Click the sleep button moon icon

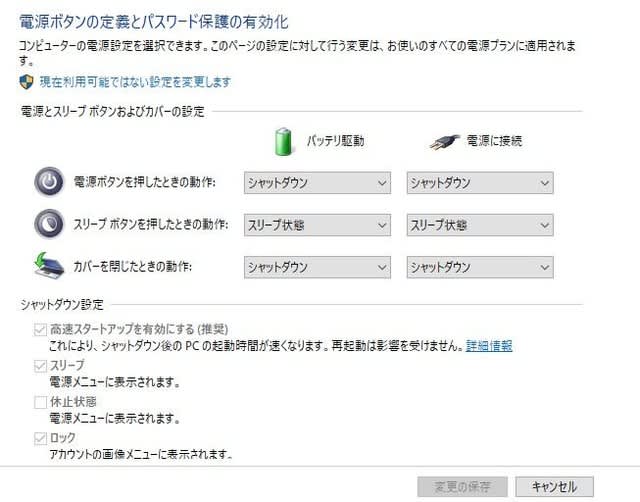coord(48,224)
